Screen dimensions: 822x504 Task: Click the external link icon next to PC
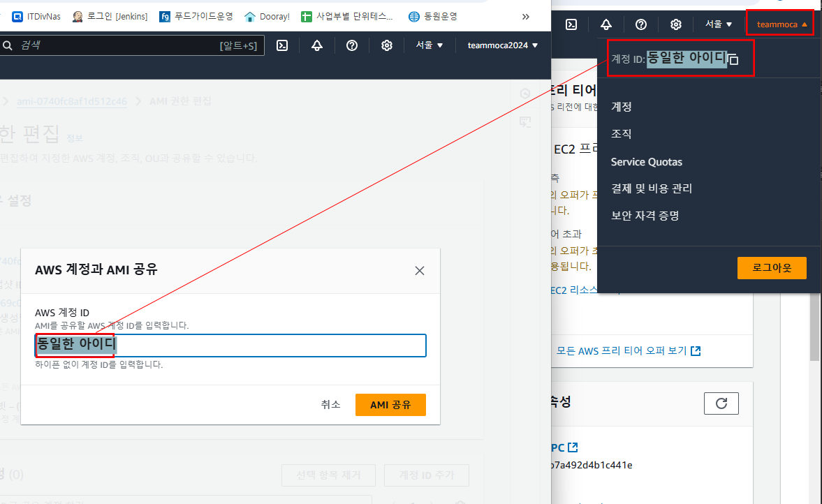tap(573, 447)
